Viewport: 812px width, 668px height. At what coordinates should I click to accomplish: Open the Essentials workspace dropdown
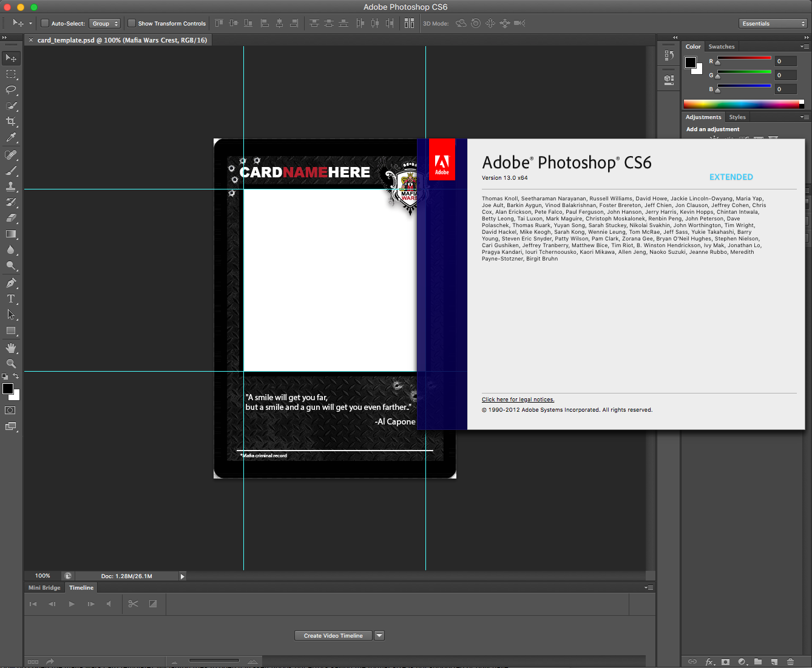(773, 24)
